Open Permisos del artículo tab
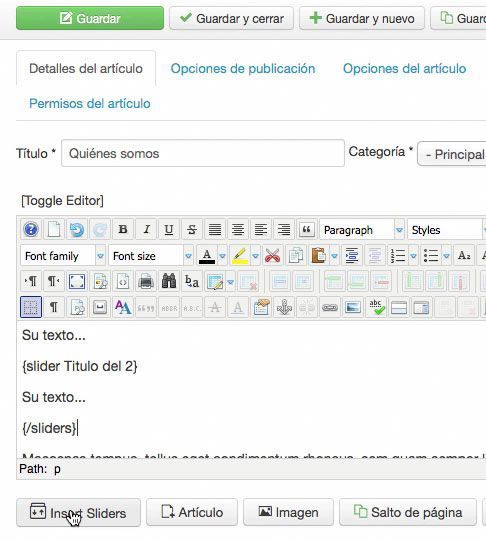 pyautogui.click(x=90, y=103)
